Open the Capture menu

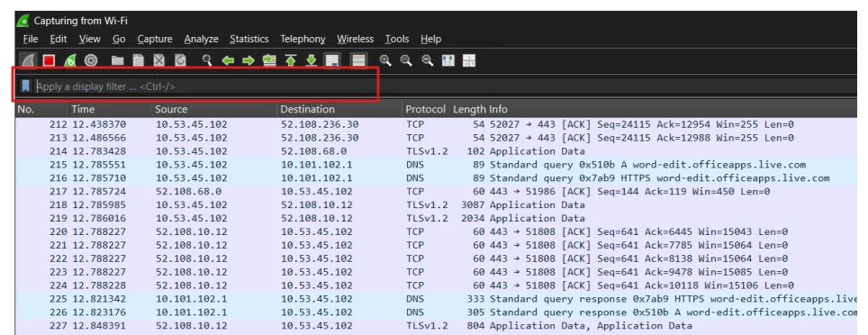pyautogui.click(x=155, y=39)
